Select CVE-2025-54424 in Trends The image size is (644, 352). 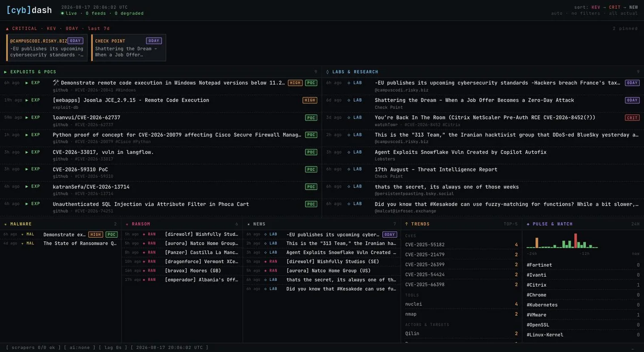(462, 275)
